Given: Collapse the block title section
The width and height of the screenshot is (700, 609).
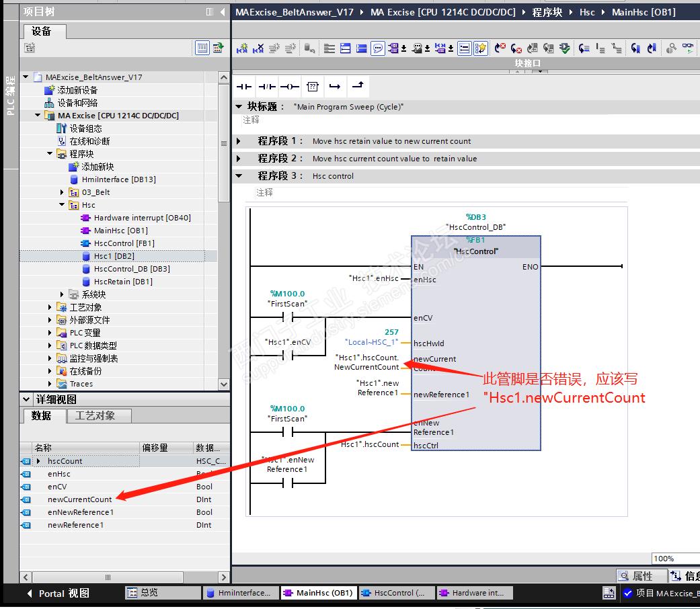Looking at the screenshot, I should pyautogui.click(x=239, y=107).
